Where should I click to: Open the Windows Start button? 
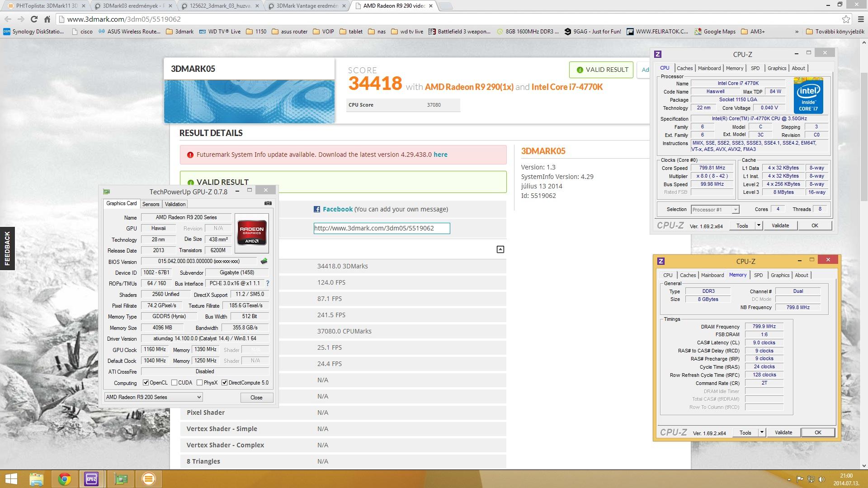pos(11,479)
